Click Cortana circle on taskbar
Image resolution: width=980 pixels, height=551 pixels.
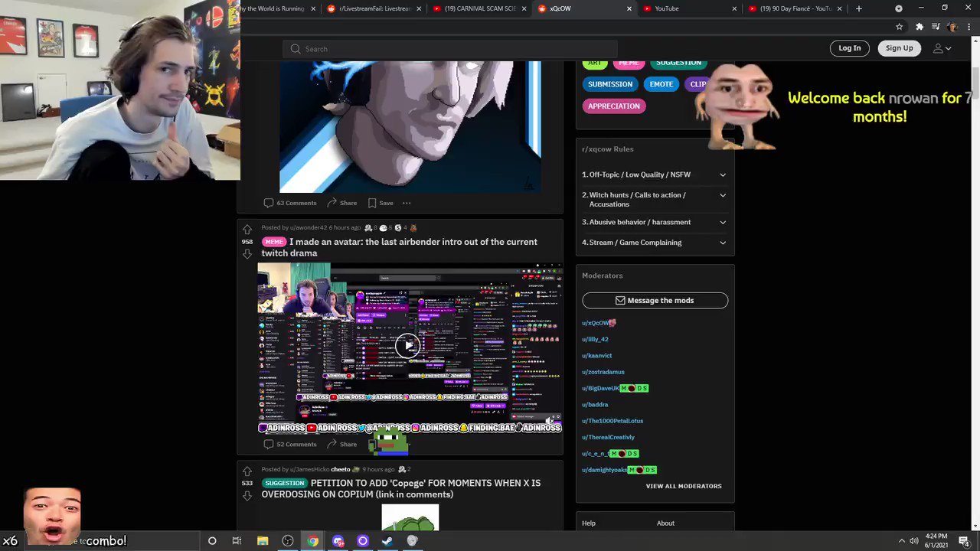point(212,541)
